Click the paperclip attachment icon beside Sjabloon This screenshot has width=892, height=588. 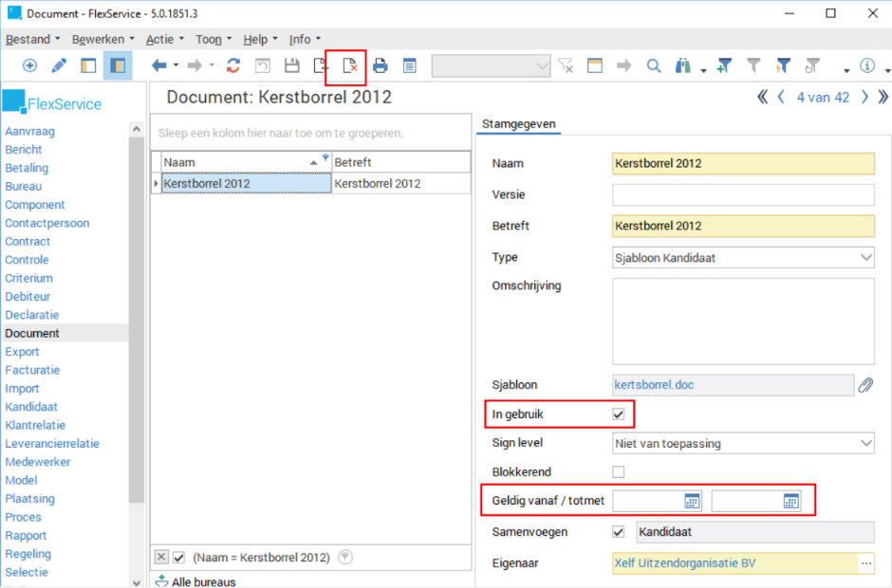[865, 385]
